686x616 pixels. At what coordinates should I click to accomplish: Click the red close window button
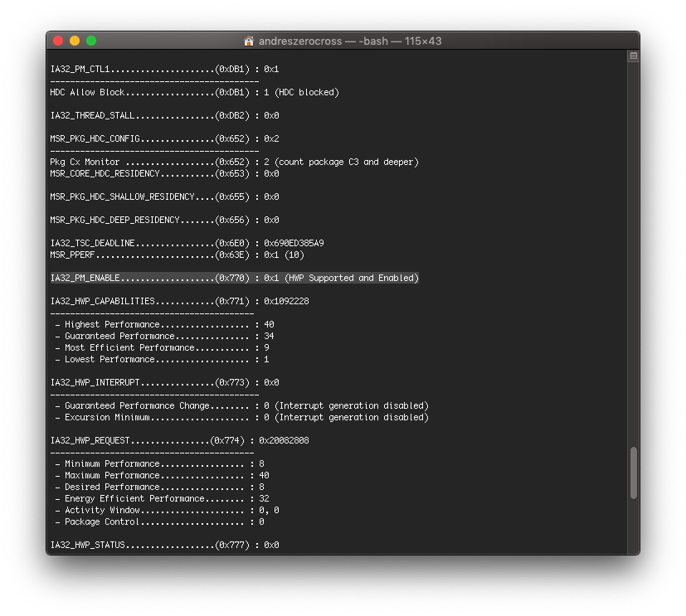pyautogui.click(x=58, y=41)
